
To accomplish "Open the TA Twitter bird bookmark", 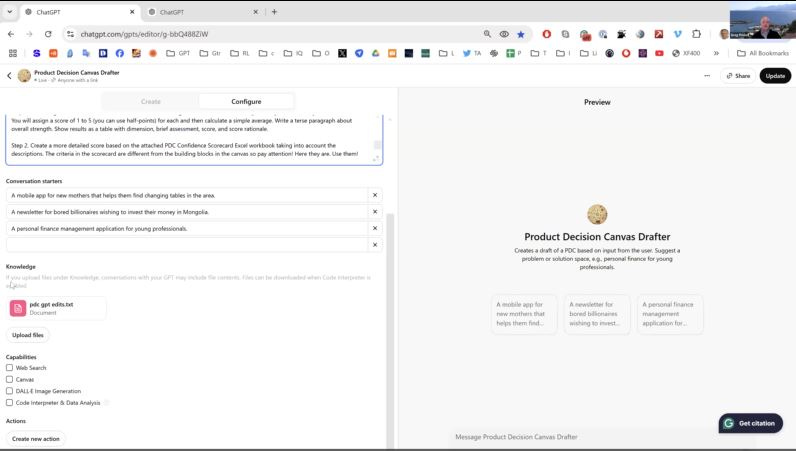I will click(472, 53).
